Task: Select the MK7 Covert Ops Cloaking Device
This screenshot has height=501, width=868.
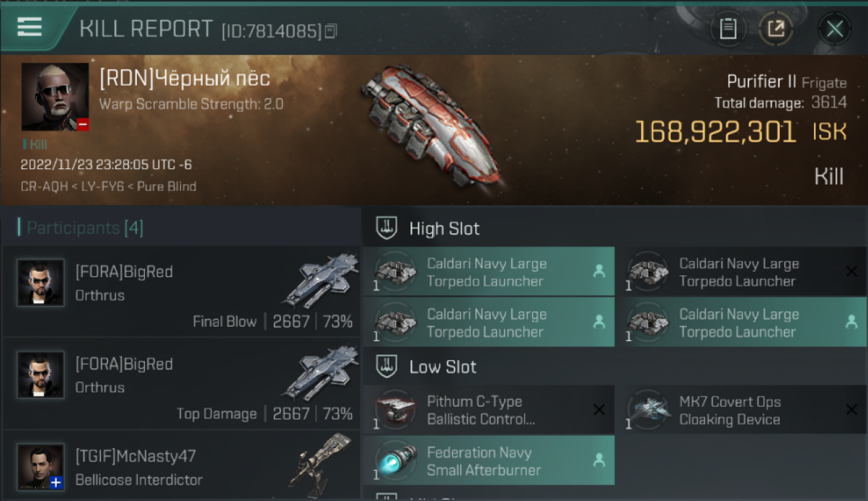Action: pos(740,409)
